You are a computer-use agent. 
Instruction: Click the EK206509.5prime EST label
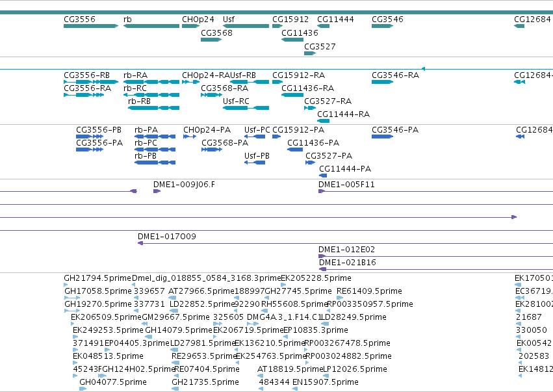click(106, 317)
